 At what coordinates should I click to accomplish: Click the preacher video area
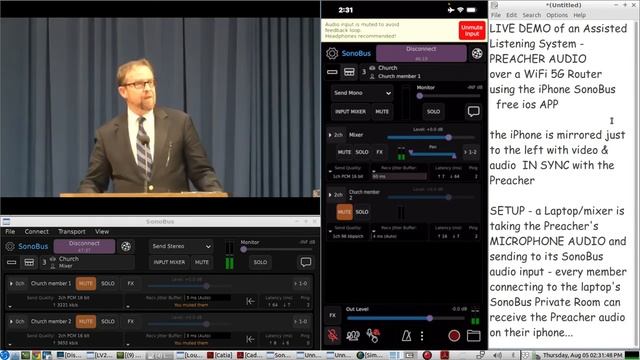coord(160,107)
